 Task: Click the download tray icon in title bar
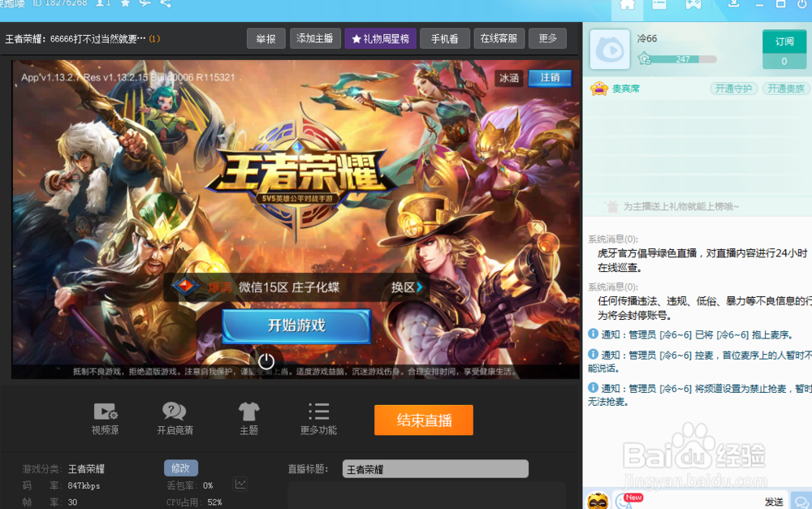(733, 3)
